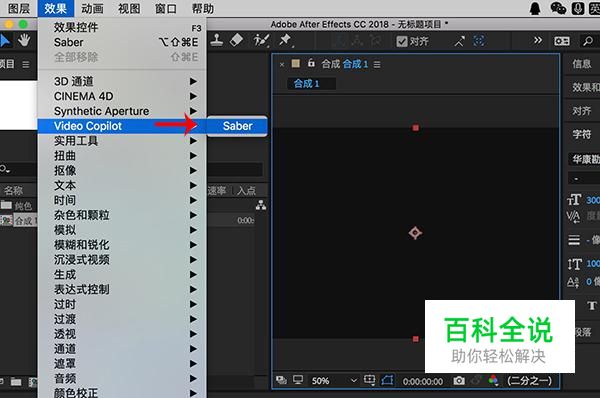Click the search help magnifier icon
Screen dimensions: 600x398
coord(588,41)
